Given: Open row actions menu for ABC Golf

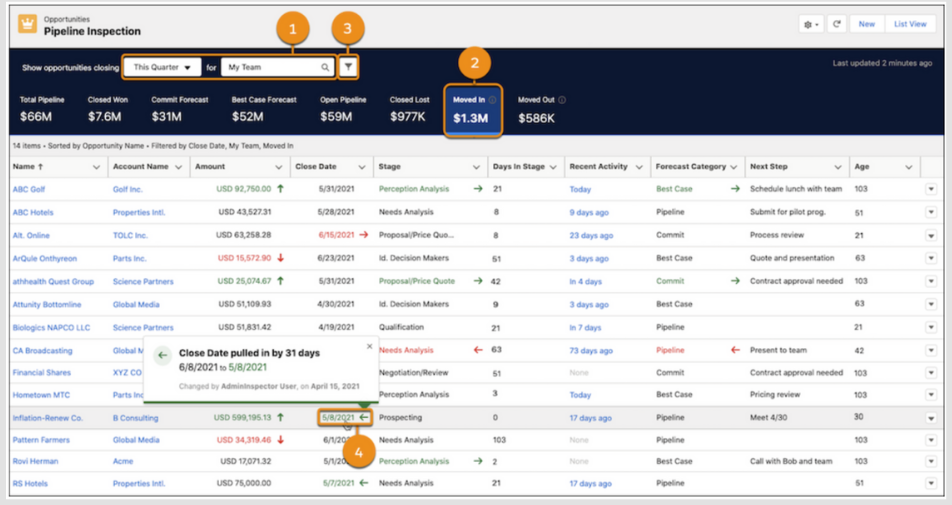Looking at the screenshot, I should (x=931, y=189).
